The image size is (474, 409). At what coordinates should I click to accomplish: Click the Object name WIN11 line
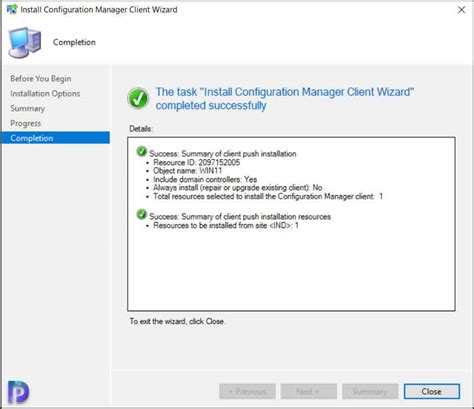coord(187,171)
